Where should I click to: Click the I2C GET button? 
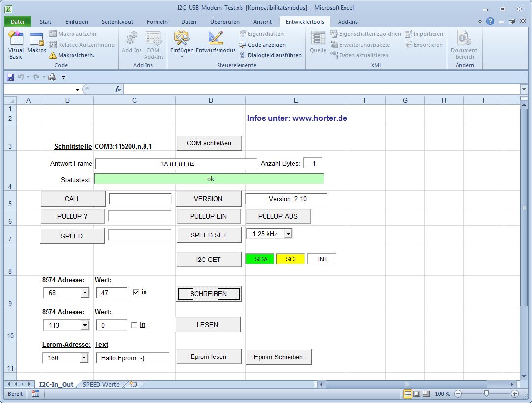coord(208,260)
